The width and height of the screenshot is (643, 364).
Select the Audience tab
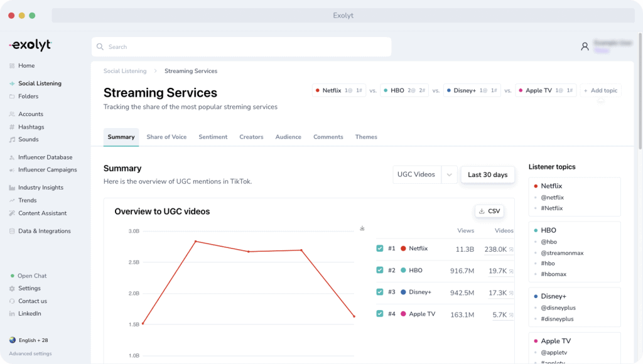click(288, 137)
